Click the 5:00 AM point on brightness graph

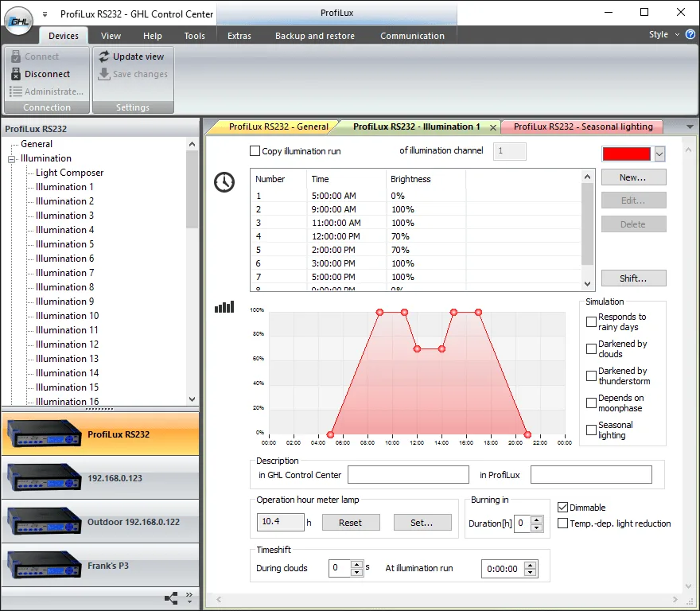pos(330,434)
